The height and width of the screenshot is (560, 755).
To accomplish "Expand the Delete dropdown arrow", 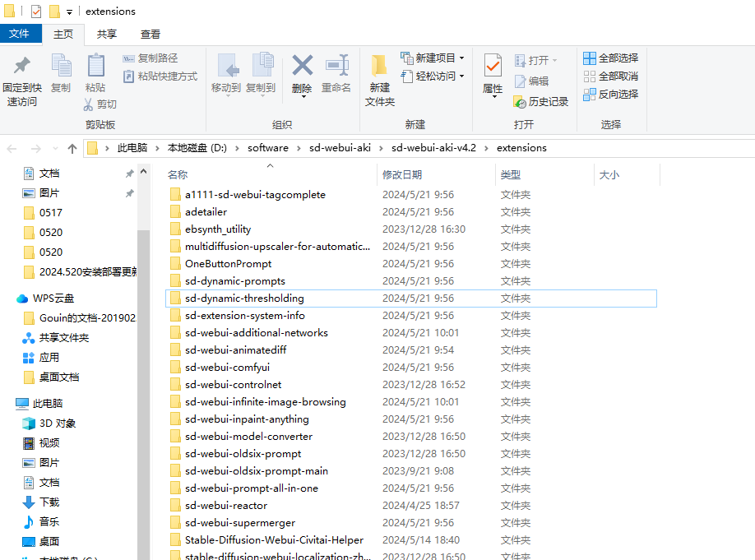I will pyautogui.click(x=303, y=97).
